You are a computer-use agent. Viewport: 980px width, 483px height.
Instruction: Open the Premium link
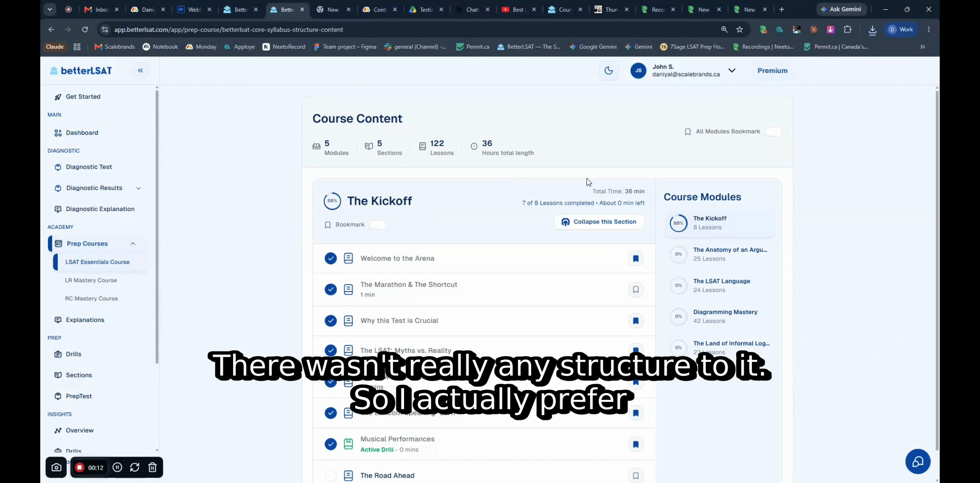click(x=772, y=71)
